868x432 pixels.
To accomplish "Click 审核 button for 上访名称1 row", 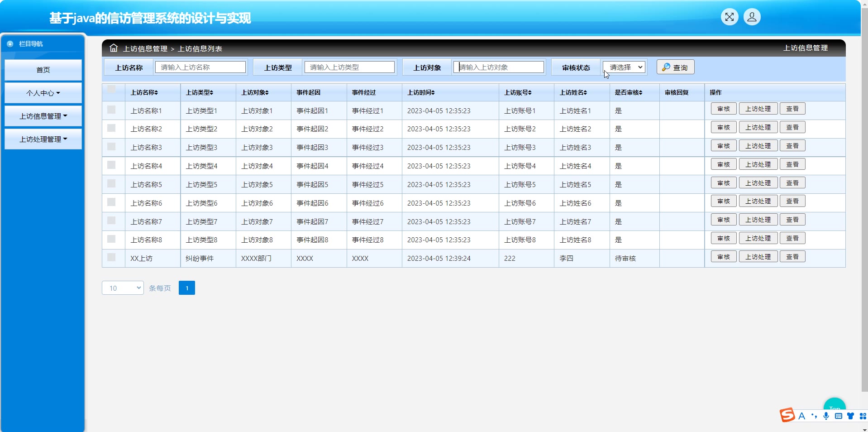I will (724, 109).
